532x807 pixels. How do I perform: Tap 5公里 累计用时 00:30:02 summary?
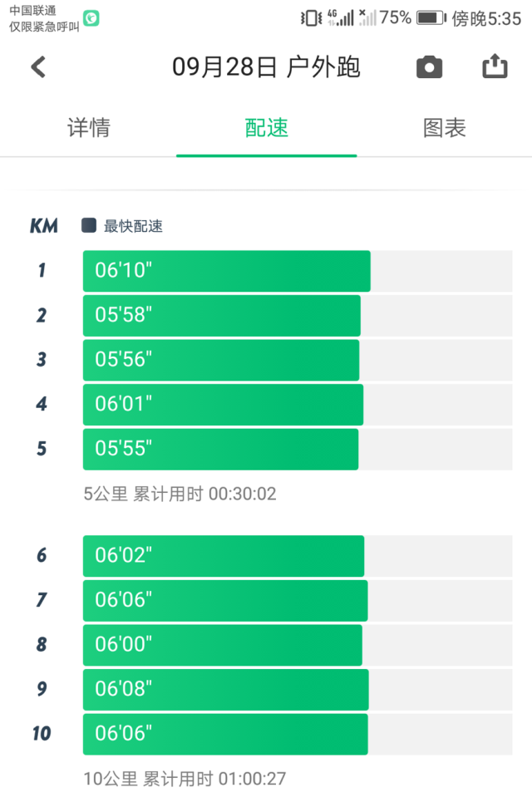pyautogui.click(x=180, y=494)
